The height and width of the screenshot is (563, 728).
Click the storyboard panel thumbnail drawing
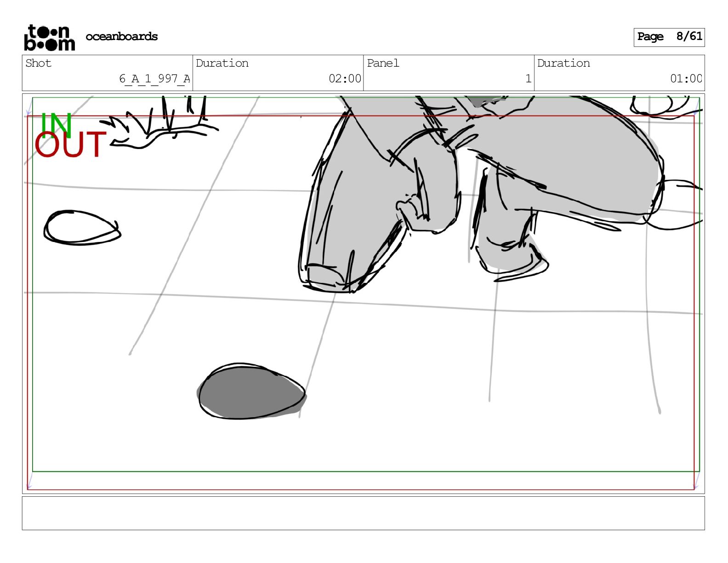click(x=363, y=293)
